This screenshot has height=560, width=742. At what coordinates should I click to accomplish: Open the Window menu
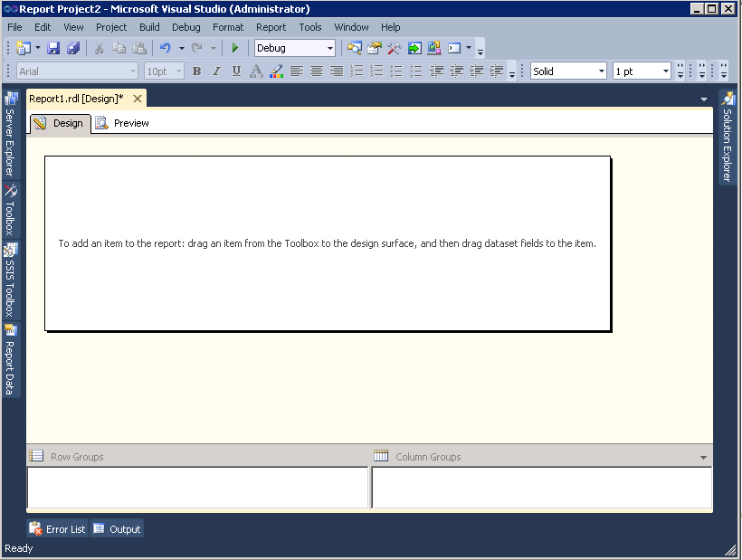coord(351,27)
